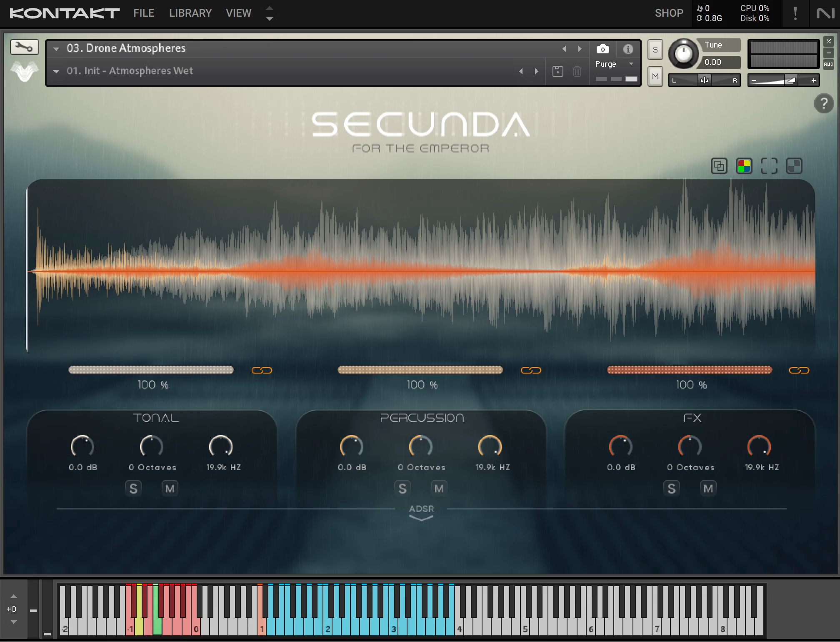
Task: Solo the Tonal layer
Action: [133, 488]
